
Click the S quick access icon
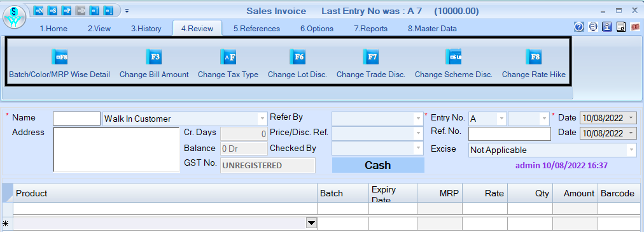(53, 11)
